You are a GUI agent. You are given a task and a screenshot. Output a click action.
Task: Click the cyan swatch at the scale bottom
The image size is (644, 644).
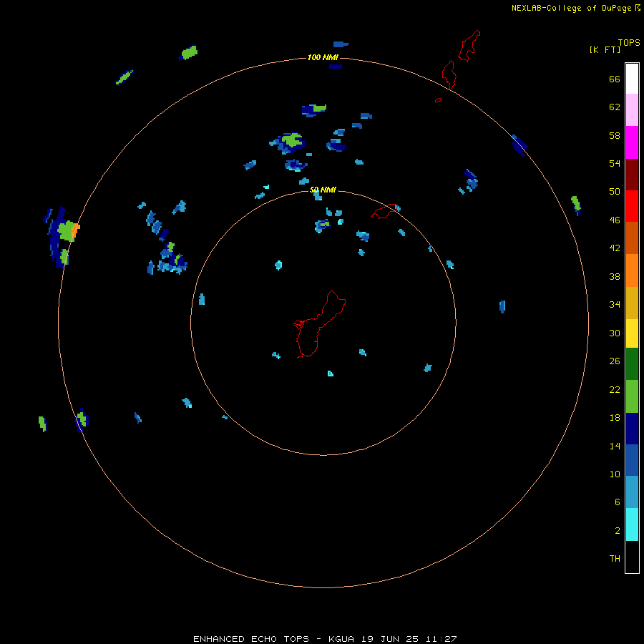click(632, 525)
